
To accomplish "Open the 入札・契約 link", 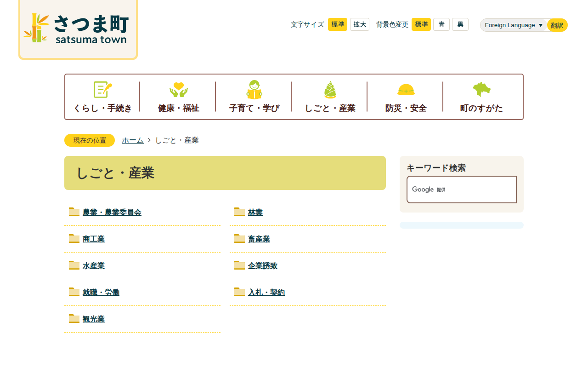I will [x=266, y=293].
